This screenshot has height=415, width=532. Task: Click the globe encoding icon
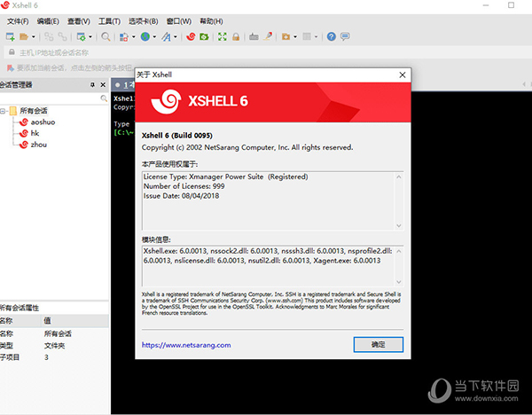(x=145, y=36)
